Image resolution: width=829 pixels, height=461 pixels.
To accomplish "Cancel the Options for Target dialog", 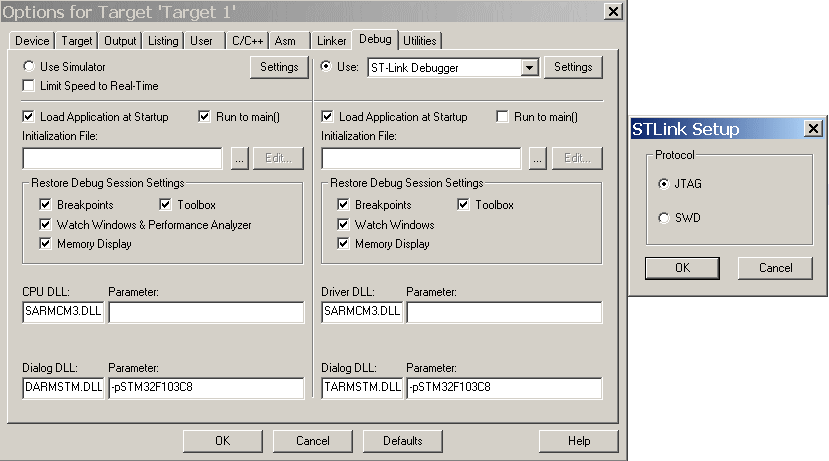I will click(x=312, y=441).
